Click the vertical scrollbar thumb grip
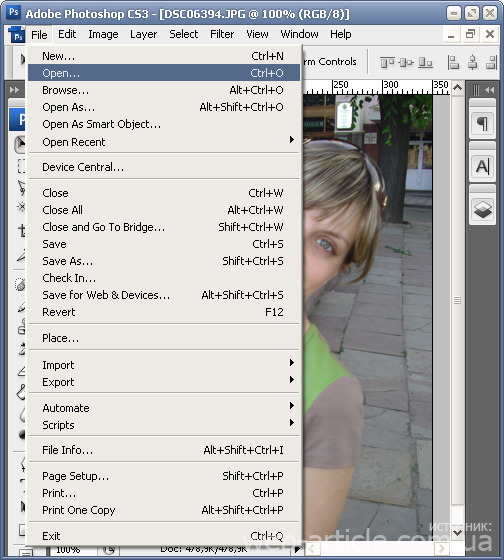This screenshot has height=560, width=504. coord(458,300)
